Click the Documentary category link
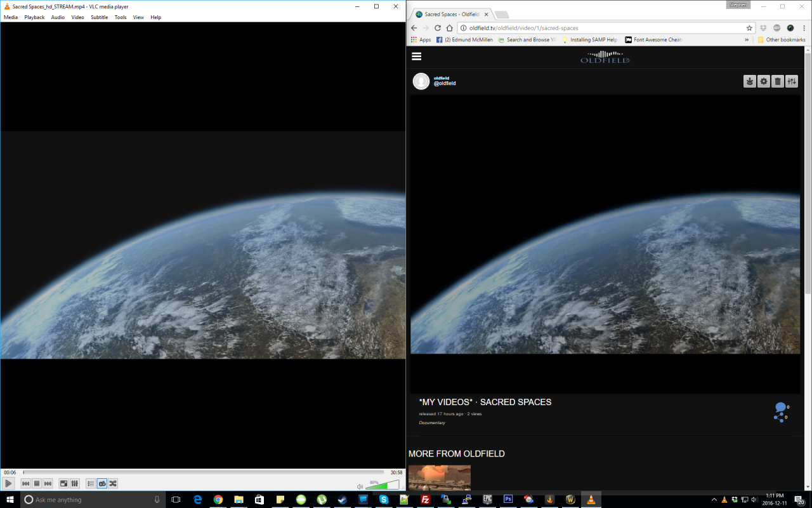 tap(432, 423)
